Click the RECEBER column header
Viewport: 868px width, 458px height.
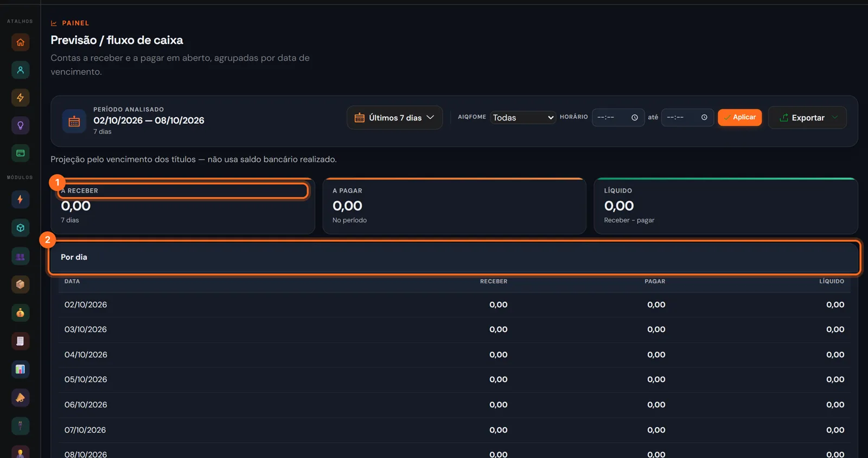tap(494, 282)
